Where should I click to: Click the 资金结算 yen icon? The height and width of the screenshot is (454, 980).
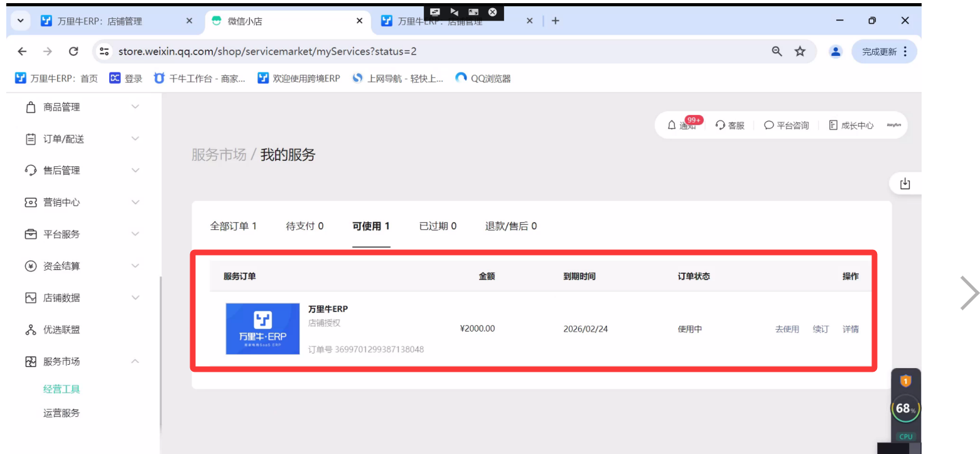pos(31,266)
